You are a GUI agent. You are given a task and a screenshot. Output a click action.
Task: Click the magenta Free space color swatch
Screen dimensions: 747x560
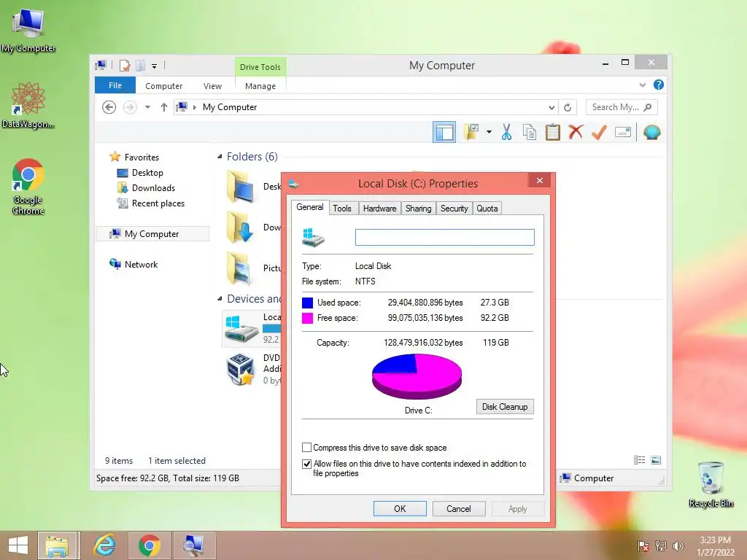click(307, 318)
